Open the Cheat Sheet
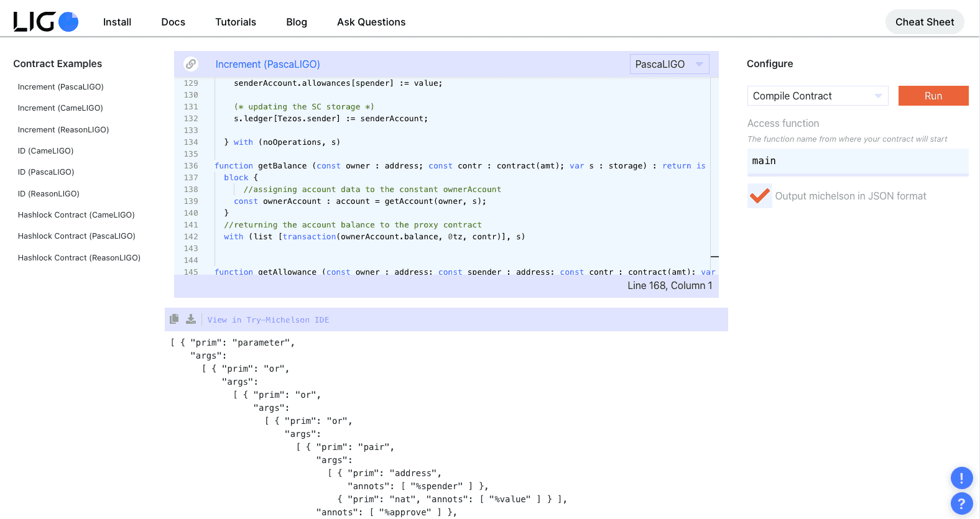Screen dimensions: 980x519 pyautogui.click(x=924, y=22)
